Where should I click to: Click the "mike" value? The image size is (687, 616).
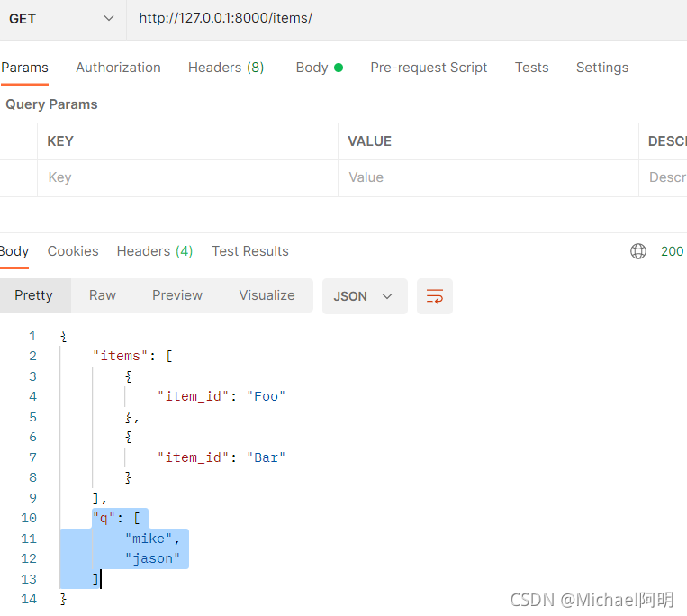[x=149, y=539]
